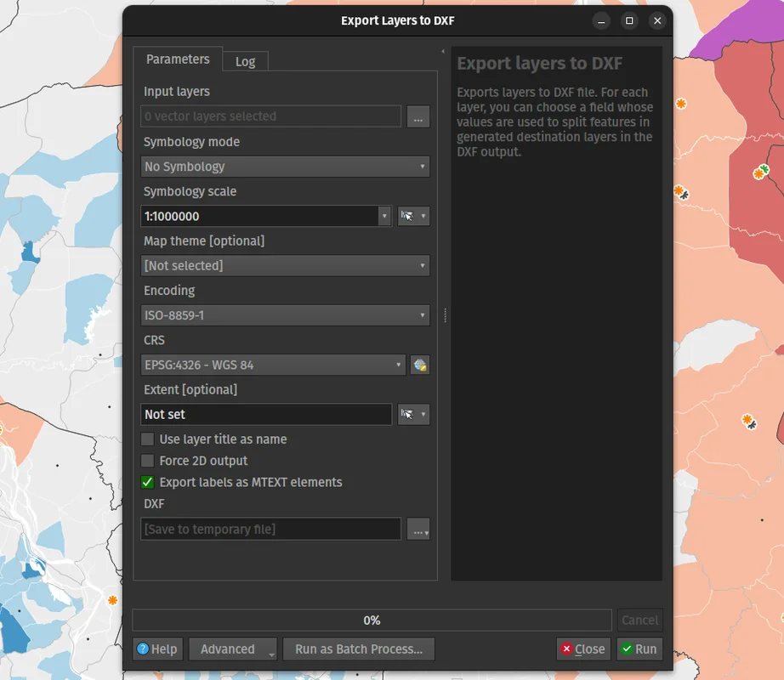Viewport: 784px width, 680px height.
Task: Open the CRS selector globe icon
Action: [x=419, y=365]
